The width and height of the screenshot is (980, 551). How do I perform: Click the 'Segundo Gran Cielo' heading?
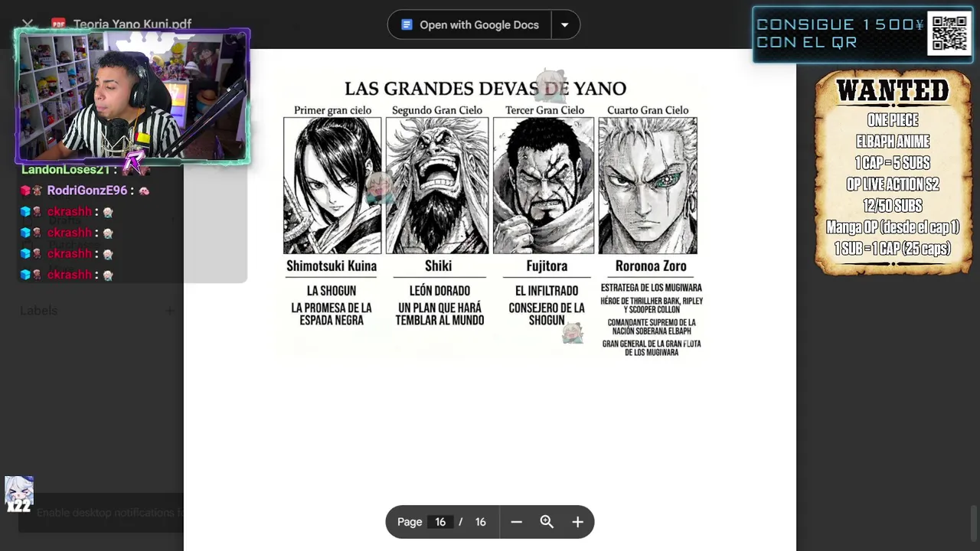coord(437,110)
